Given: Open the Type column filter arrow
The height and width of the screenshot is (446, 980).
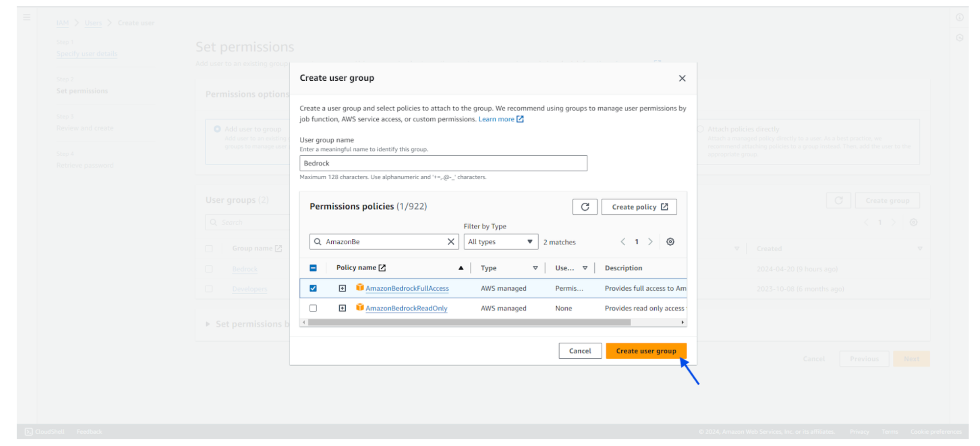Looking at the screenshot, I should pyautogui.click(x=535, y=268).
